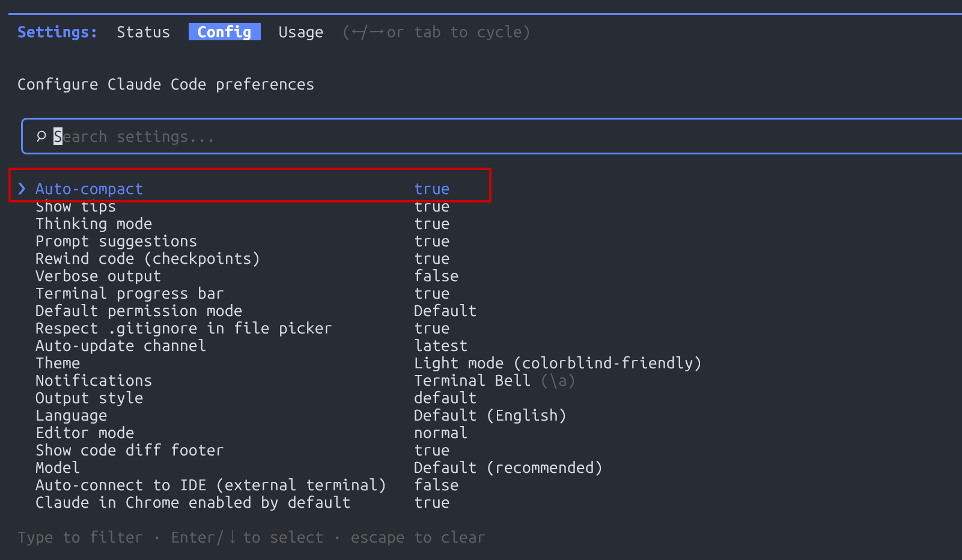Select the Config tab

click(224, 32)
